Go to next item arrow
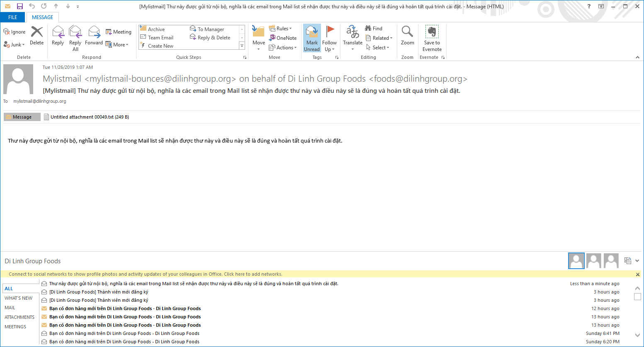The height and width of the screenshot is (347, 644). (x=68, y=6)
